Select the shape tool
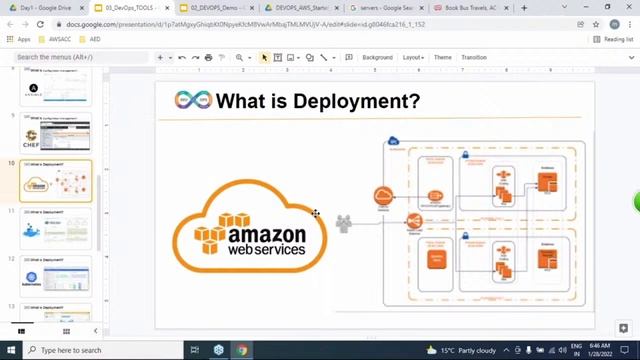 [x=310, y=58]
